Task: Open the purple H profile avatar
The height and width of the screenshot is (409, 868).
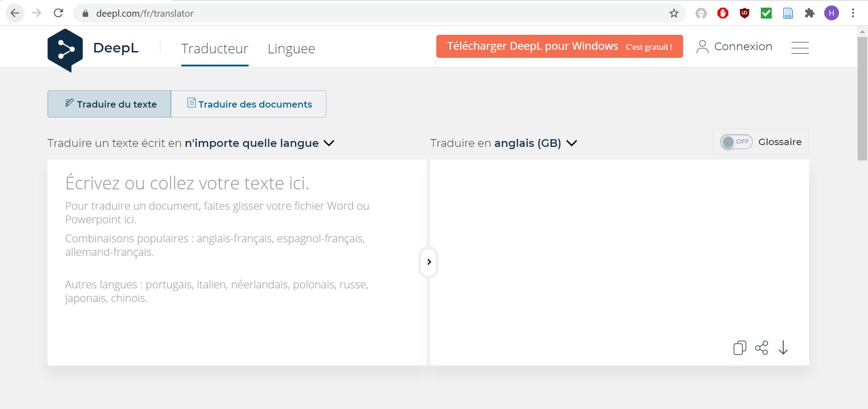Action: (831, 13)
